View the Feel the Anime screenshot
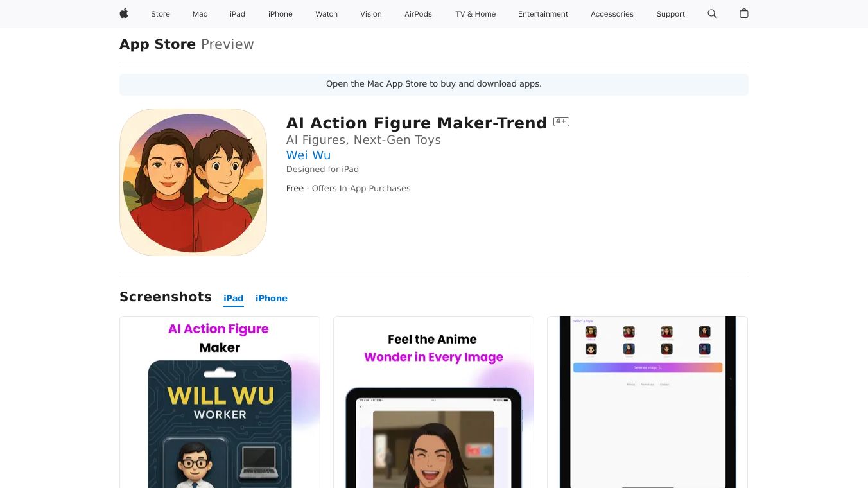The image size is (868, 488). click(x=433, y=402)
